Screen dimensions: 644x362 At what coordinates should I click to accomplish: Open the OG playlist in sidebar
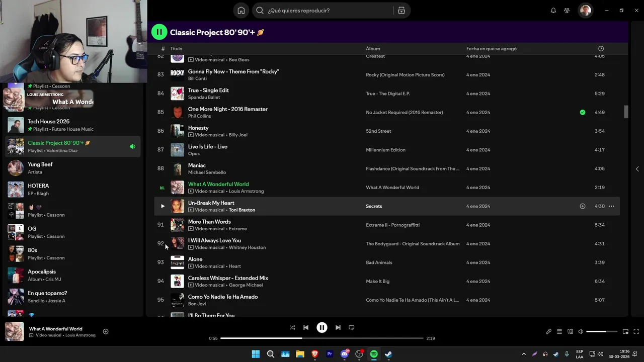point(73,232)
